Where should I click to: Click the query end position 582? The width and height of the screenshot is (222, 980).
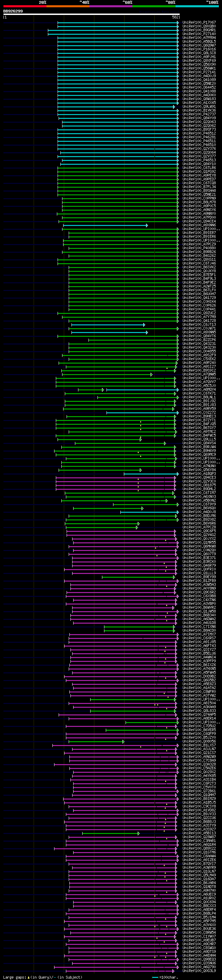pos(175,17)
